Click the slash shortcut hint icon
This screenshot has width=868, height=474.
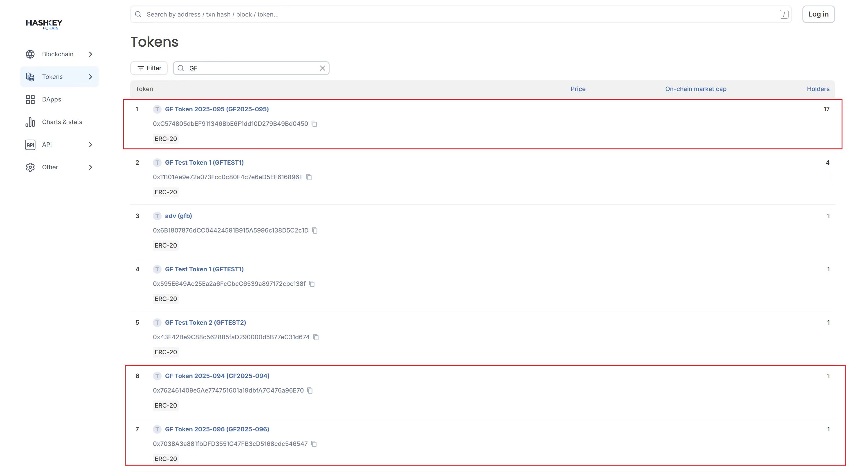(x=784, y=14)
